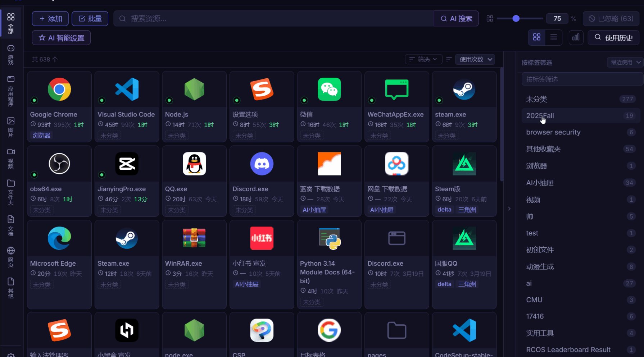The height and width of the screenshot is (357, 644).
Task: Open the WeChat (微信) icon
Action: coord(329,89)
